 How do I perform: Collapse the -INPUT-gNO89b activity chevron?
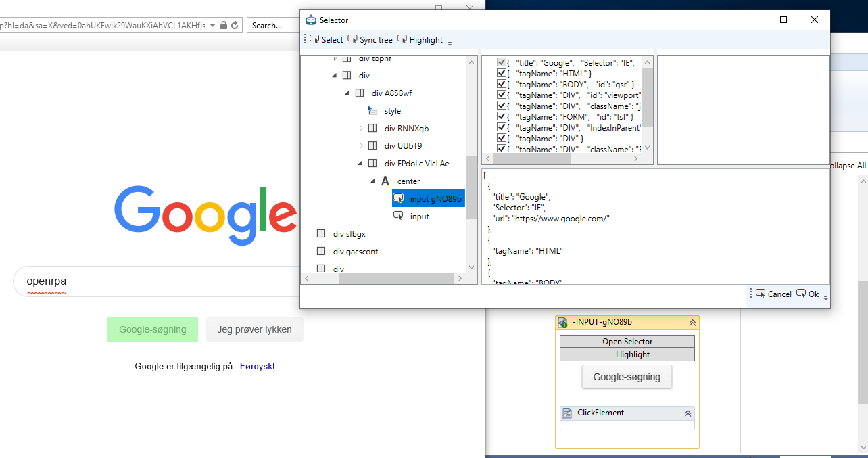coord(692,323)
